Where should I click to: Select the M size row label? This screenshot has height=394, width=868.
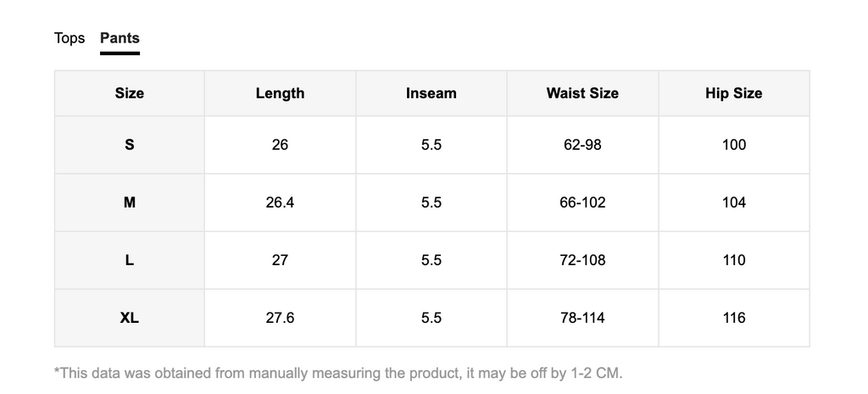pyautogui.click(x=130, y=203)
